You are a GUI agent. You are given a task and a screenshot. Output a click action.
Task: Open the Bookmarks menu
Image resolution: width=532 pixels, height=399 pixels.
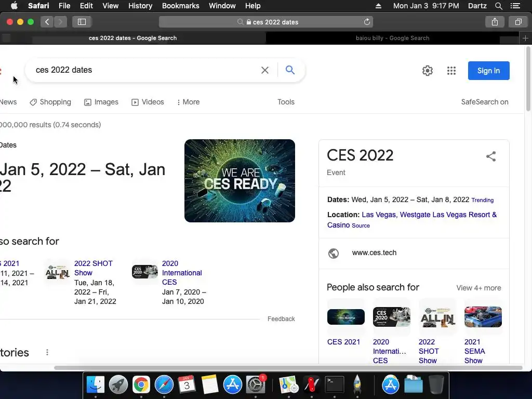(x=180, y=6)
